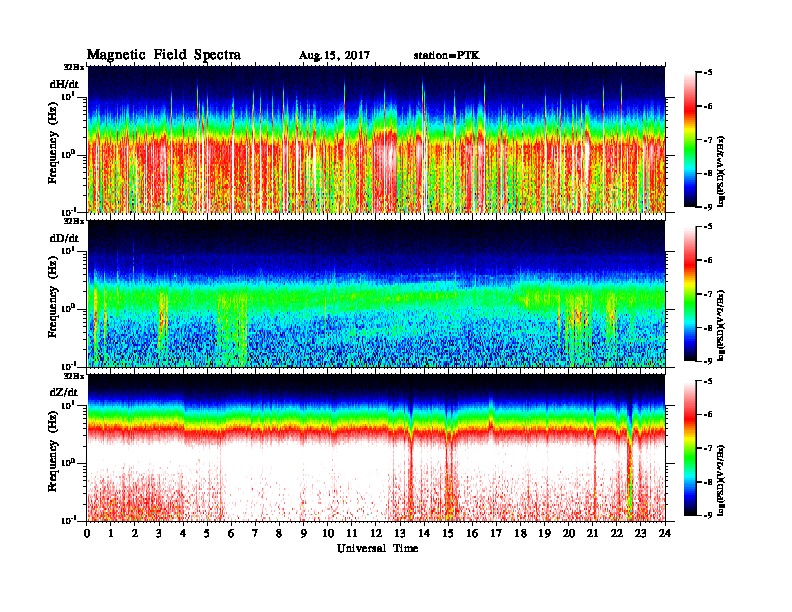The height and width of the screenshot is (612, 792).
Task: Click hour tick label "16" on the time axis
Action: tap(472, 533)
